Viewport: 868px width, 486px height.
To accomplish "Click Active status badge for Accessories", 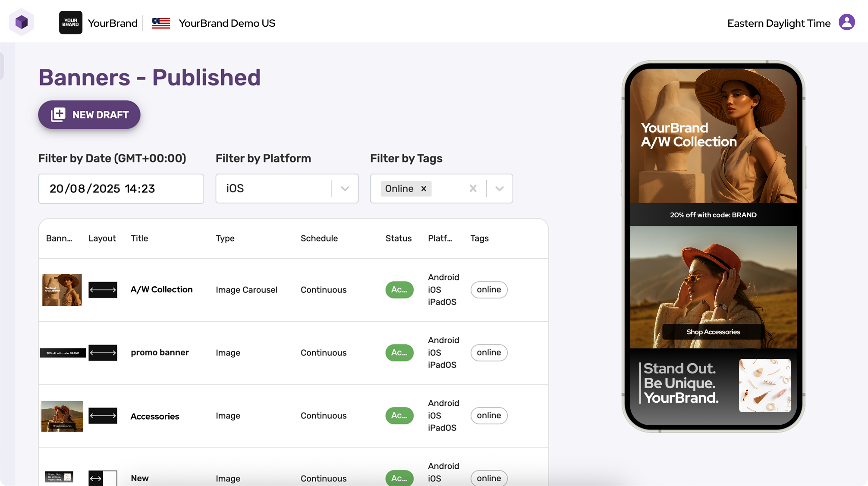I will [x=399, y=416].
